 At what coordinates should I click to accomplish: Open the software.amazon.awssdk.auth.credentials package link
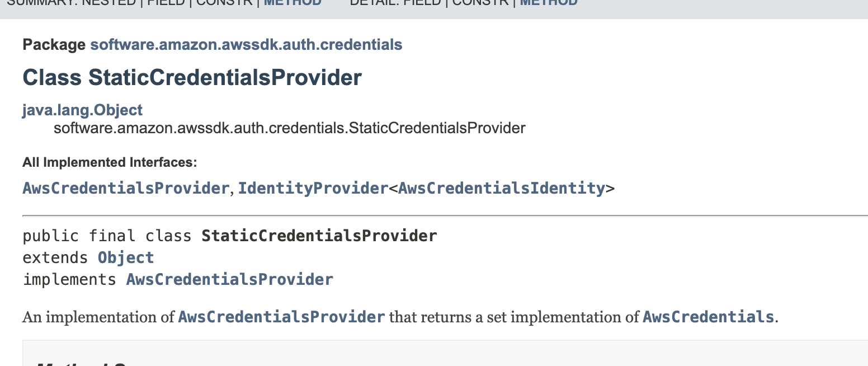click(246, 45)
